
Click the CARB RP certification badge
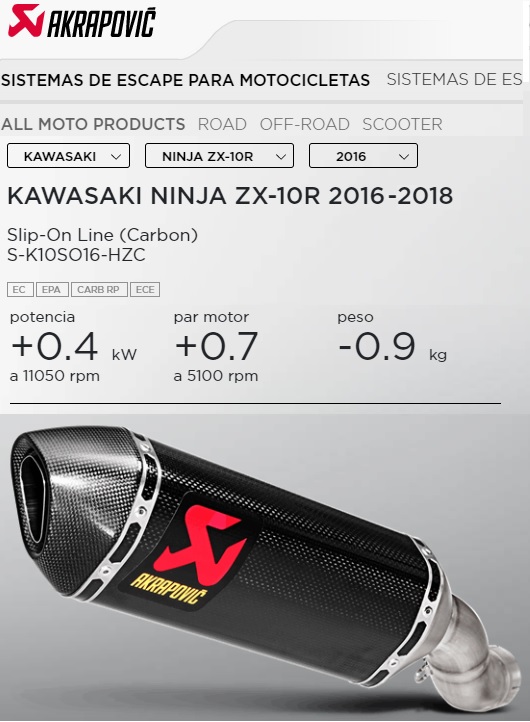click(99, 290)
